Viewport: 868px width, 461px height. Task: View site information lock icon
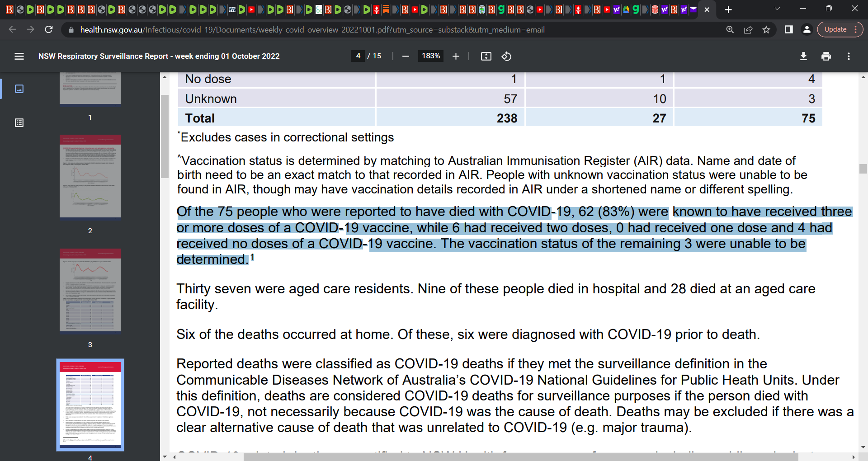pos(71,30)
